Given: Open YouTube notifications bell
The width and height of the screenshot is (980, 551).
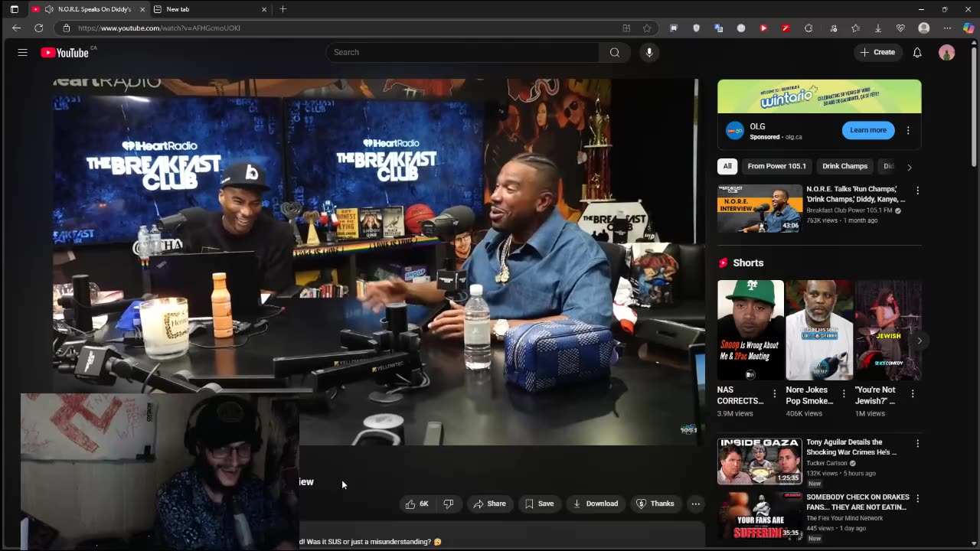Looking at the screenshot, I should point(917,52).
